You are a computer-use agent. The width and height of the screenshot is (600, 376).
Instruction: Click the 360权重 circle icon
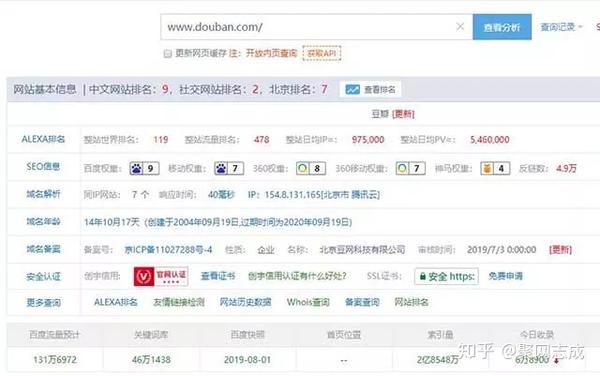(302, 168)
